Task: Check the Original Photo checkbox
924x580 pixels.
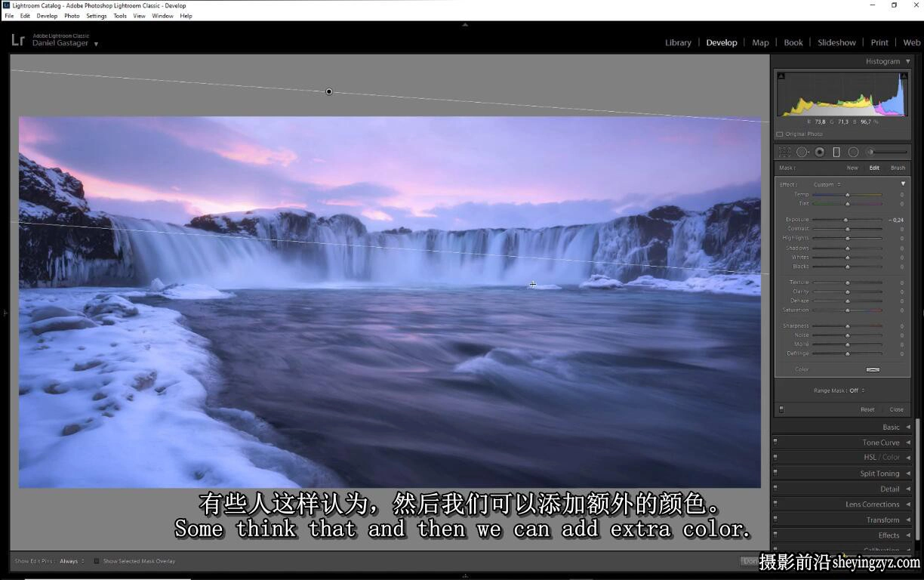Action: tap(780, 134)
